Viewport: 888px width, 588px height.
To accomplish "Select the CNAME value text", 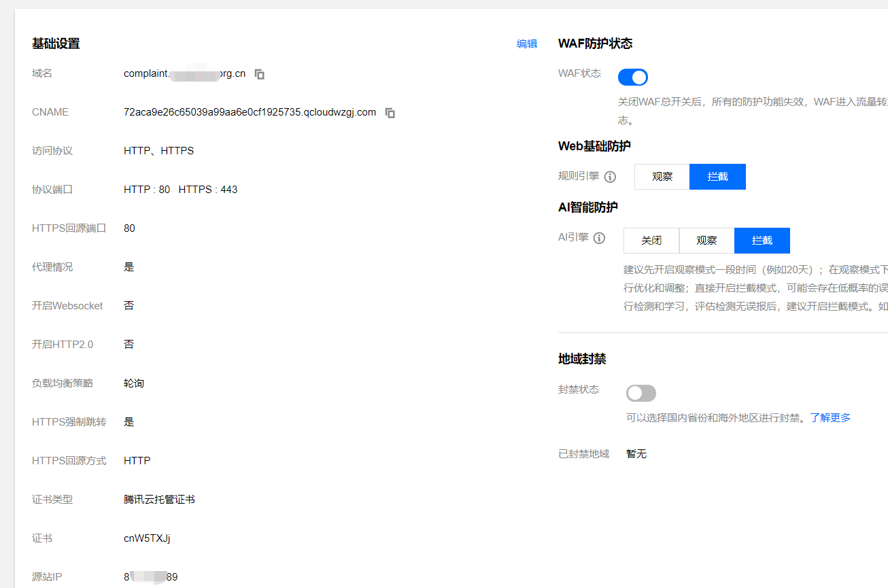I will pyautogui.click(x=250, y=112).
